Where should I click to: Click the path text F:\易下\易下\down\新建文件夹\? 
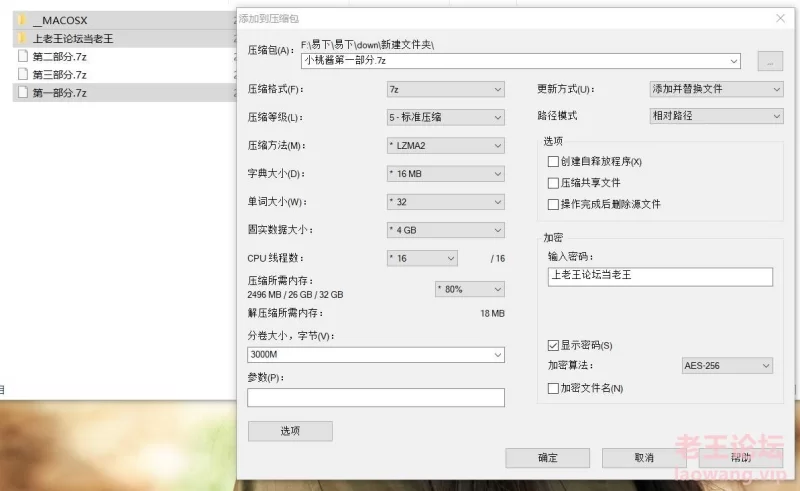[x=367, y=45]
